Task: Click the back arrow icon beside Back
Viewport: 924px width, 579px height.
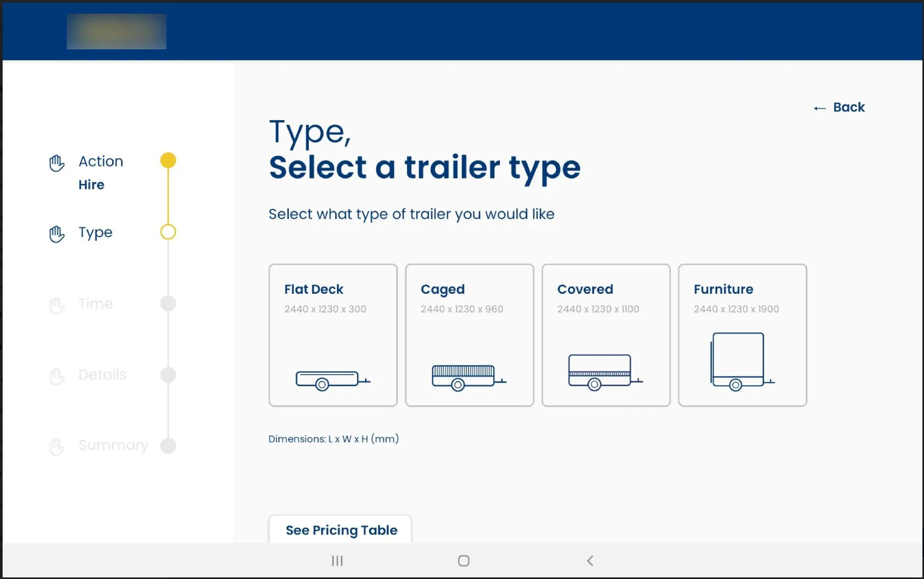Action: [820, 108]
